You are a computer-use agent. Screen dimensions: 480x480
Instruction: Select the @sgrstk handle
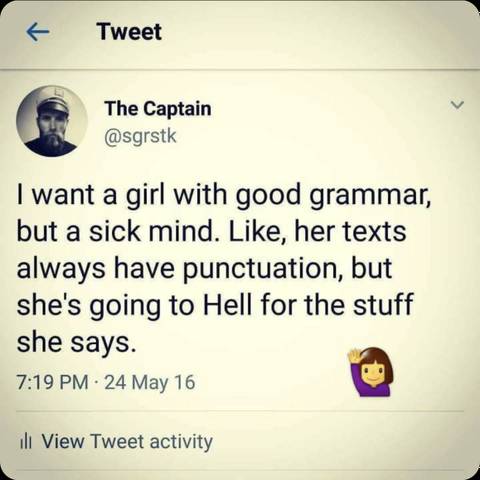140,136
